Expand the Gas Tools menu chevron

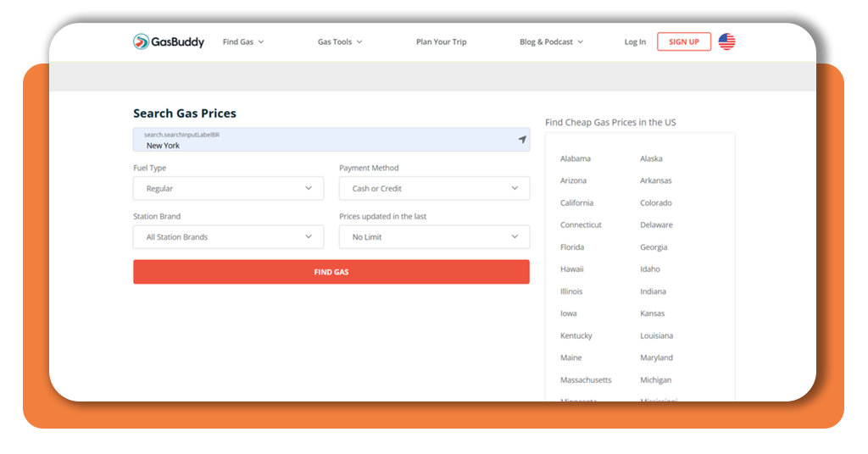tap(359, 42)
